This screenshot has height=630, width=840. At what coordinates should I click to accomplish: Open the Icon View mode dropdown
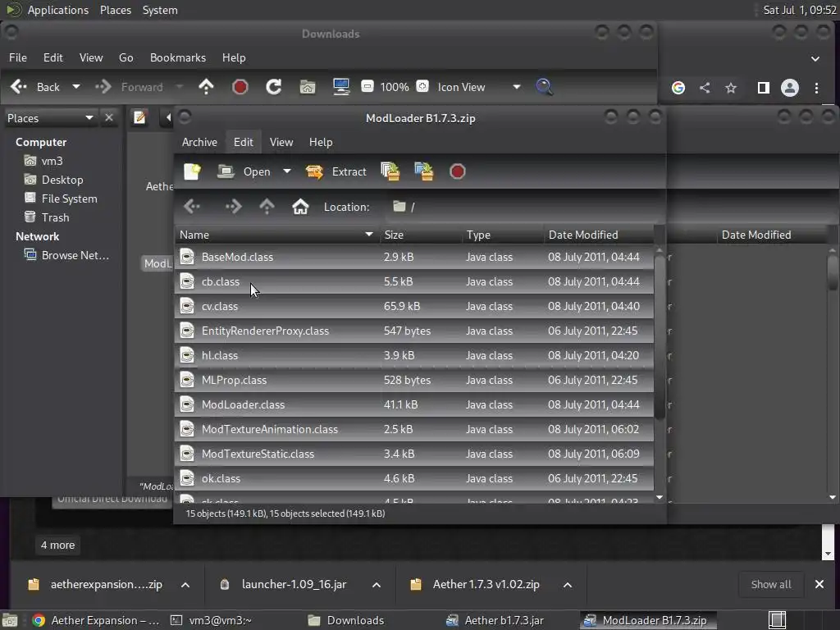[478, 87]
